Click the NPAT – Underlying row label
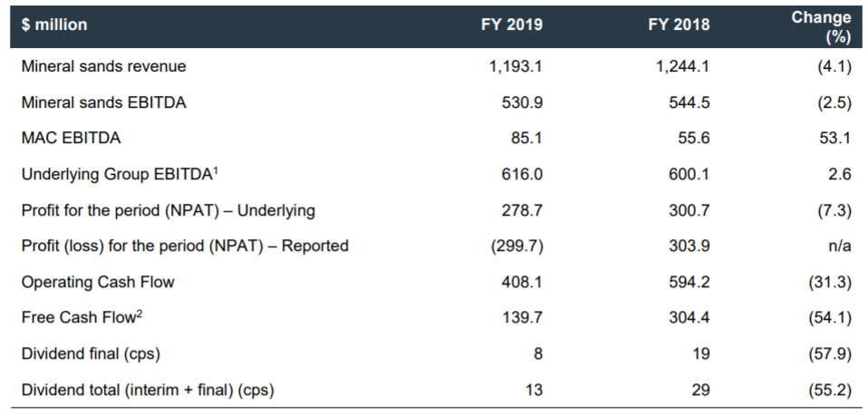Viewport: 868px width, 415px height. pyautogui.click(x=168, y=210)
